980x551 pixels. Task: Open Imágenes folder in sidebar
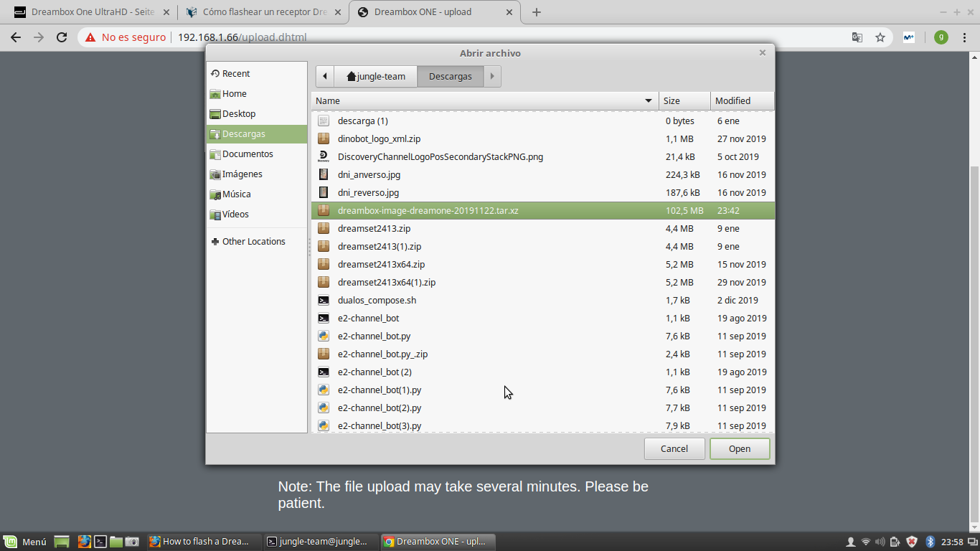point(242,174)
